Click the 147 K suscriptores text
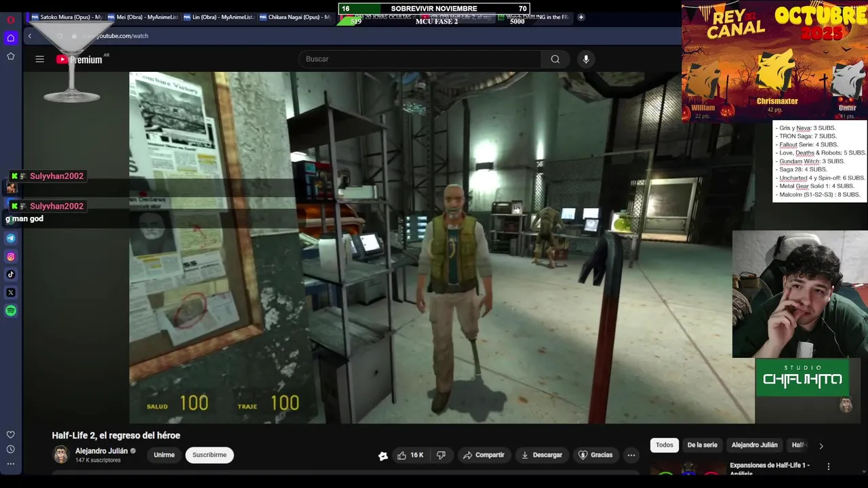The image size is (868, 488). coord(98,461)
